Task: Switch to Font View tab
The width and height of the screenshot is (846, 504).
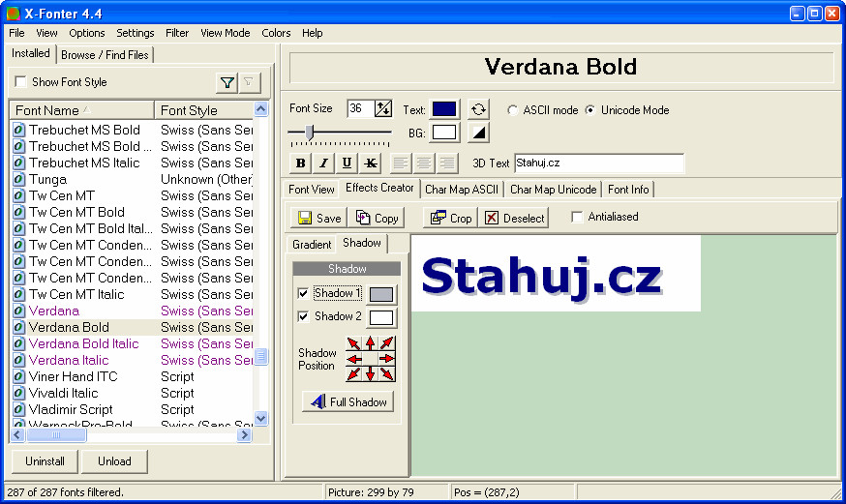Action: click(312, 190)
